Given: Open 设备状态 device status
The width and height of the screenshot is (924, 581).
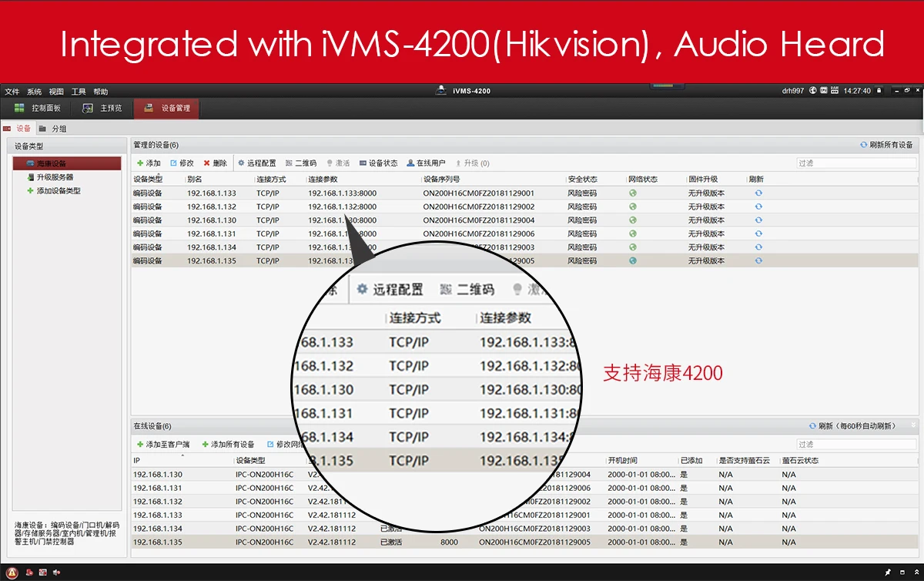Looking at the screenshot, I should click(378, 163).
